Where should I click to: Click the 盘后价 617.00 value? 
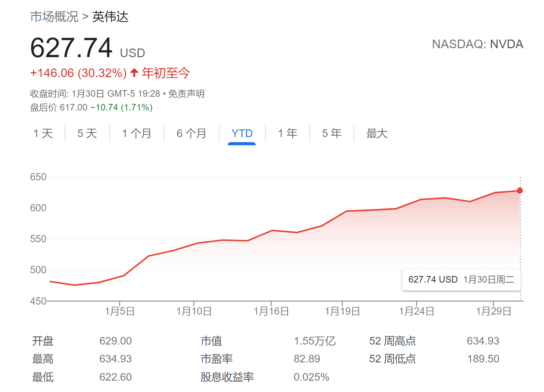(59, 107)
